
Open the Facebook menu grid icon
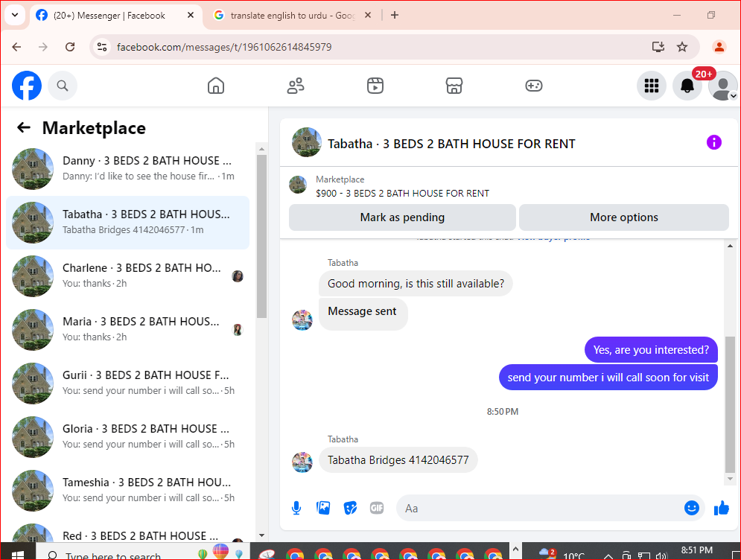click(652, 86)
